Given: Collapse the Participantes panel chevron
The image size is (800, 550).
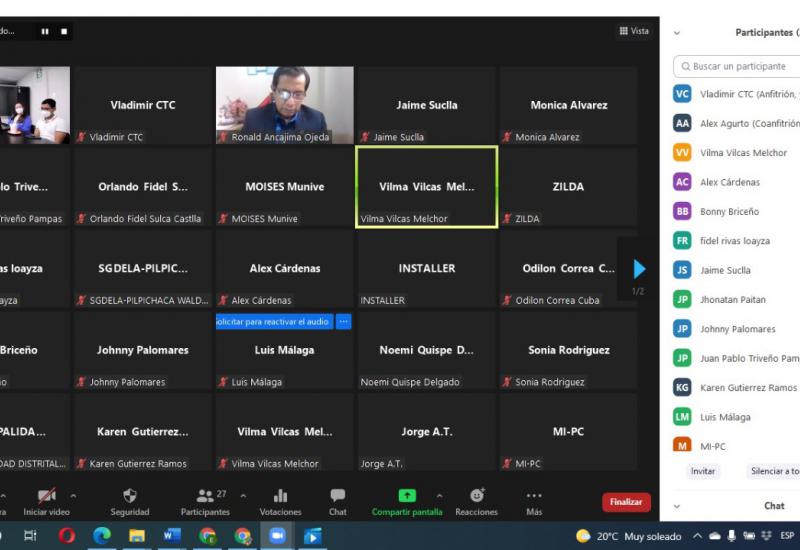Looking at the screenshot, I should pos(677,33).
